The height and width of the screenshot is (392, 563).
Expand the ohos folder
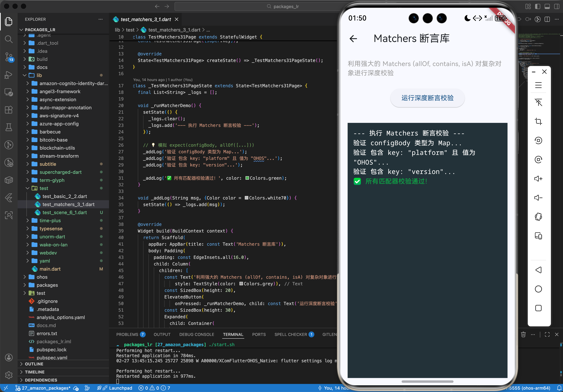tap(42, 277)
